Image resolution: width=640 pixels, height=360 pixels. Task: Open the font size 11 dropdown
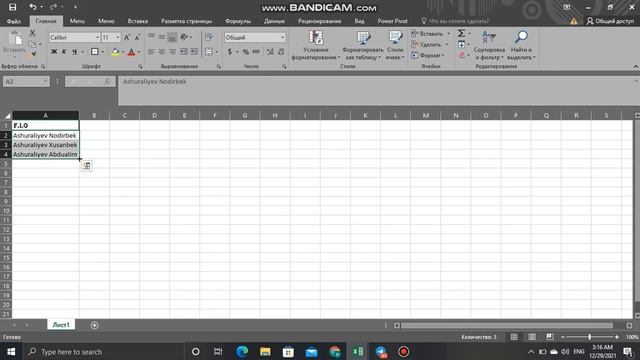(x=118, y=38)
